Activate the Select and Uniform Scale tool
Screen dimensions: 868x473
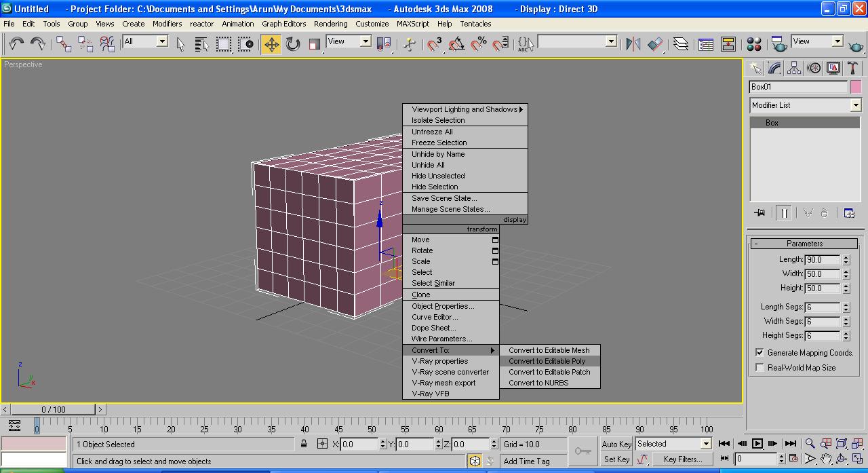point(314,44)
